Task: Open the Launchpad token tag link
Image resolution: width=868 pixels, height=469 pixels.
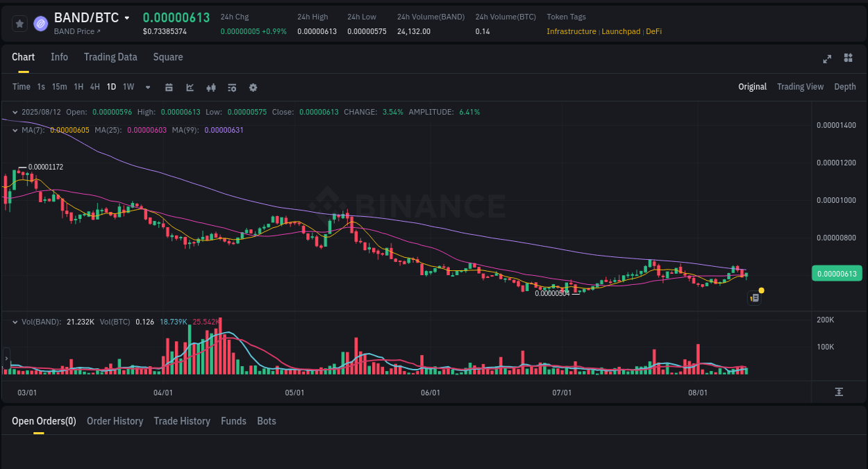Action: (621, 31)
